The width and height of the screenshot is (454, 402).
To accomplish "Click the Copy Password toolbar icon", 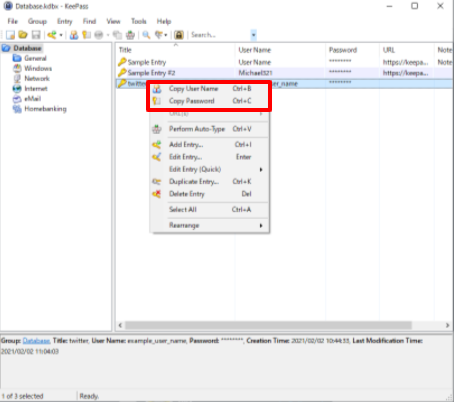I will [86, 35].
